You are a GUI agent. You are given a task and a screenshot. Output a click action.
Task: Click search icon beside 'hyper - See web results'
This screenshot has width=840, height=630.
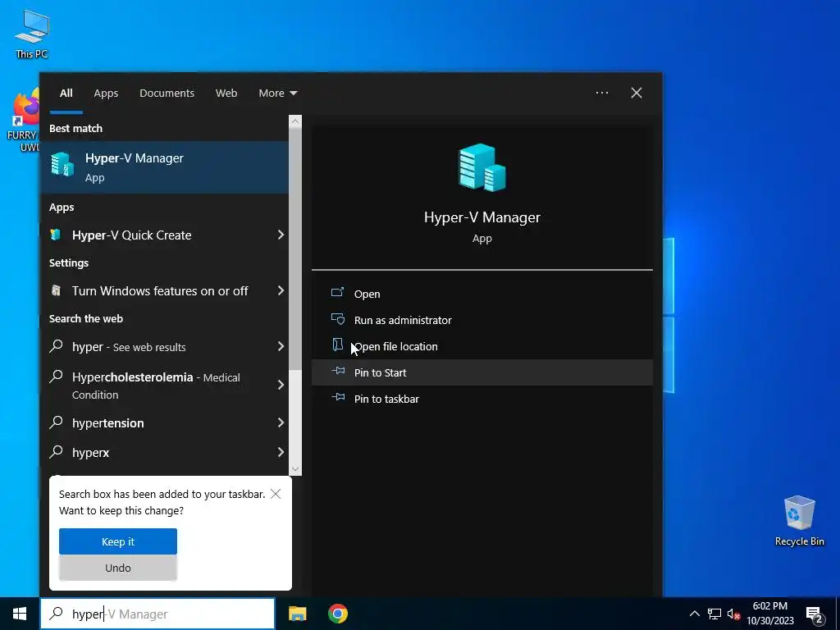[57, 346]
